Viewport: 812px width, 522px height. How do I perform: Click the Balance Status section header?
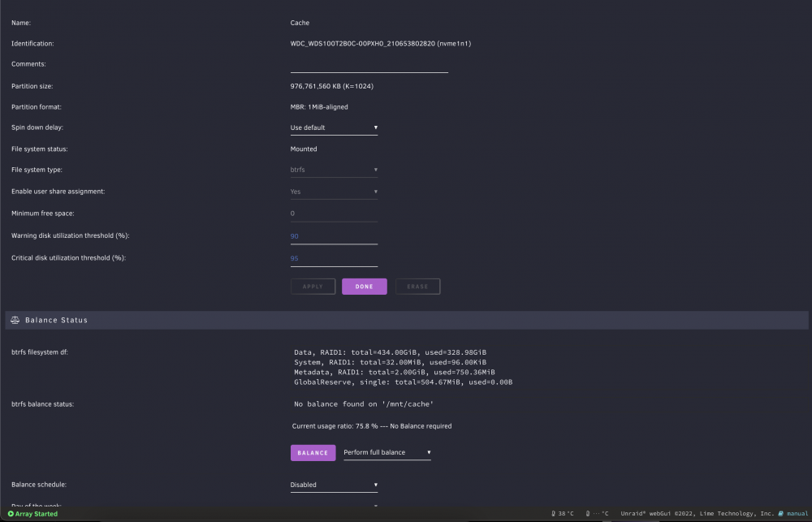[407, 320]
